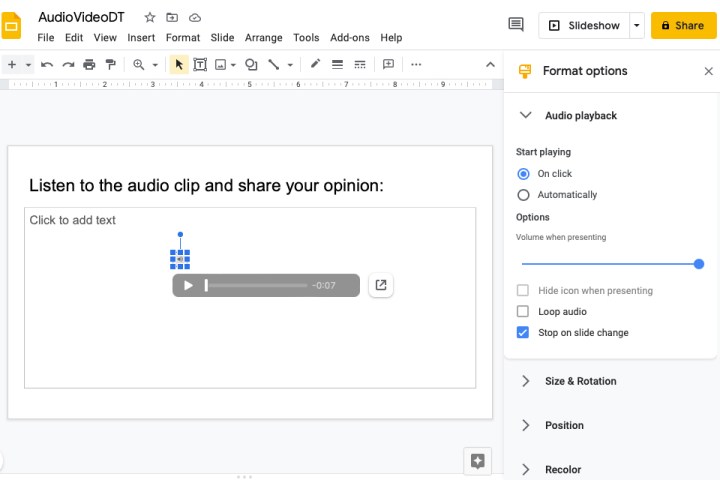The width and height of the screenshot is (720, 480).
Task: Open comment history icon near Slideshow
Action: pyautogui.click(x=516, y=25)
